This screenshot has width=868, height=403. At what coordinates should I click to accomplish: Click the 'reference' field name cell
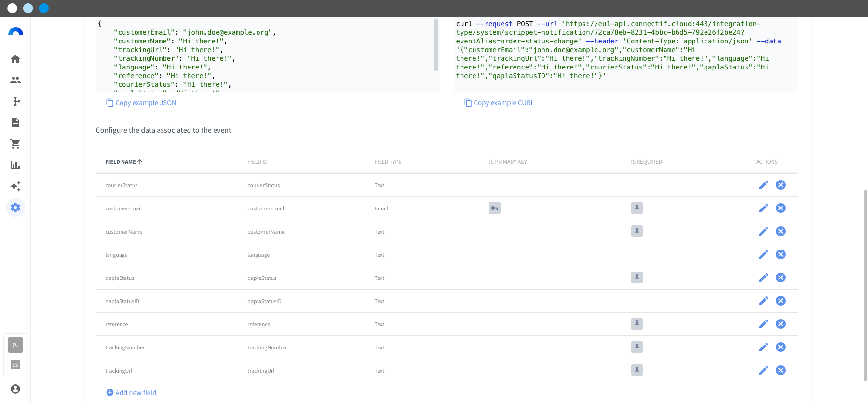coord(117,324)
